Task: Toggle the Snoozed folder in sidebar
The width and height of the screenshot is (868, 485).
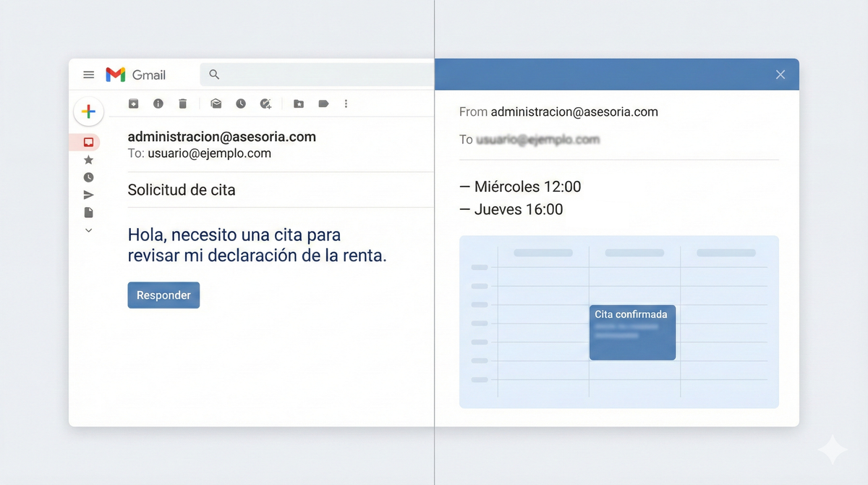Action: click(x=88, y=177)
